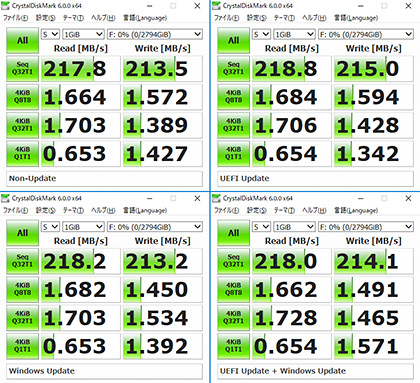Screen dimensions: 420x383
Task: Open drive F: dropdown in Windows Update window
Action: coord(155,227)
